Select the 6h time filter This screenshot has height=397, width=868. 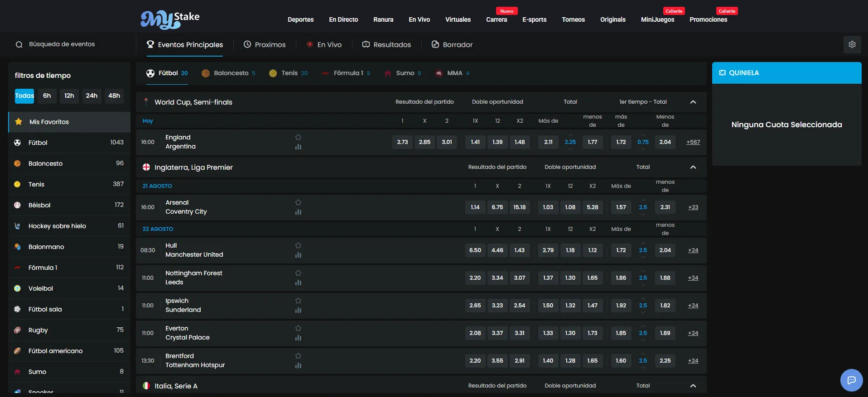tap(47, 96)
